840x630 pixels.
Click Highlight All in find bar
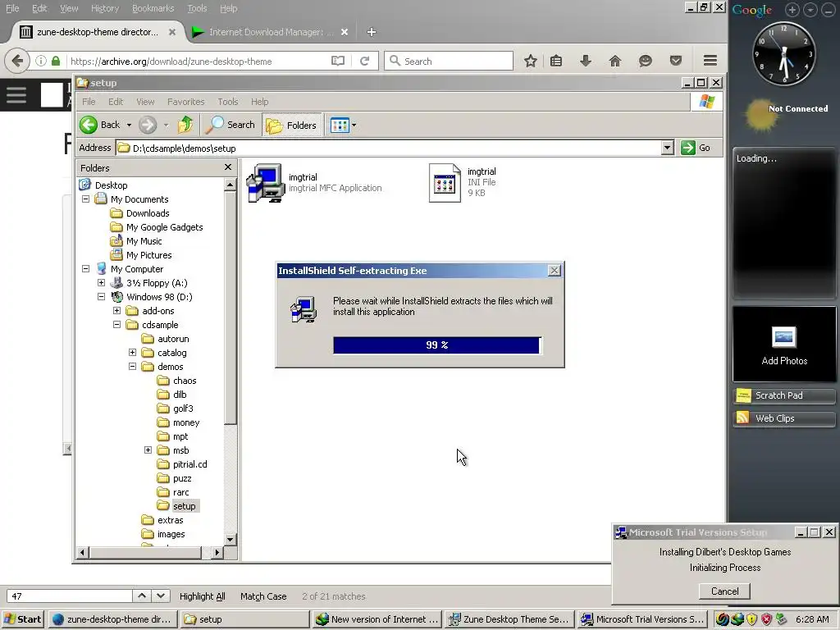[x=202, y=596]
